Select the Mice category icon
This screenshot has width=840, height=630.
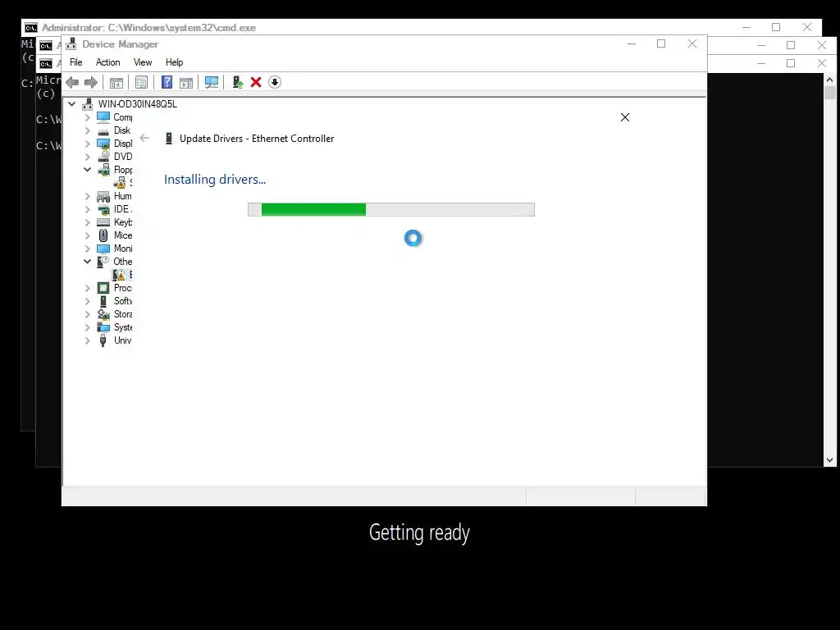(103, 235)
